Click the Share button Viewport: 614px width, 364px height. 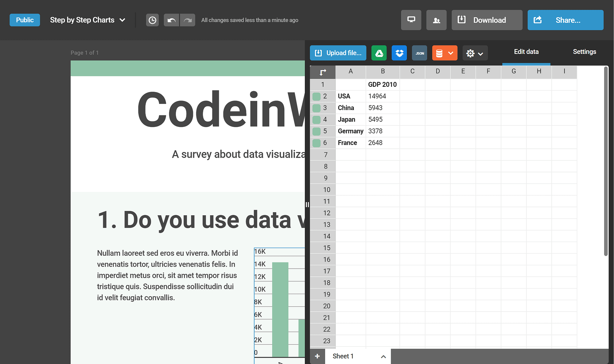click(565, 20)
